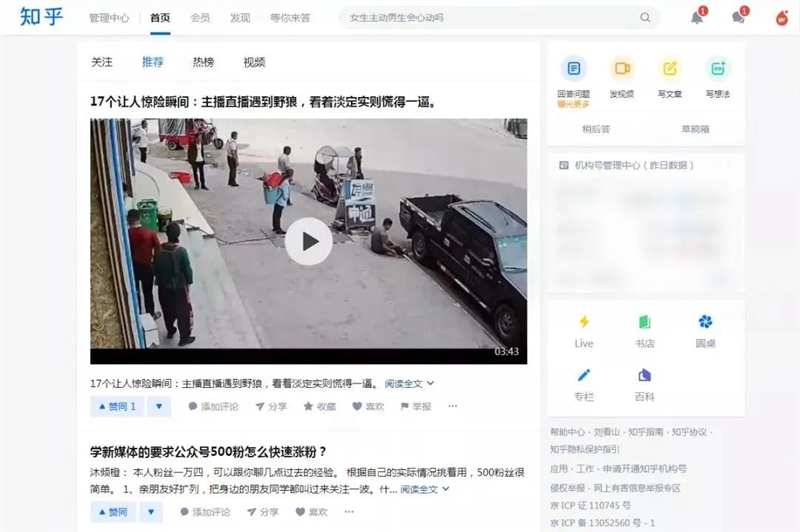Open the private messages chat icon

pos(738,17)
